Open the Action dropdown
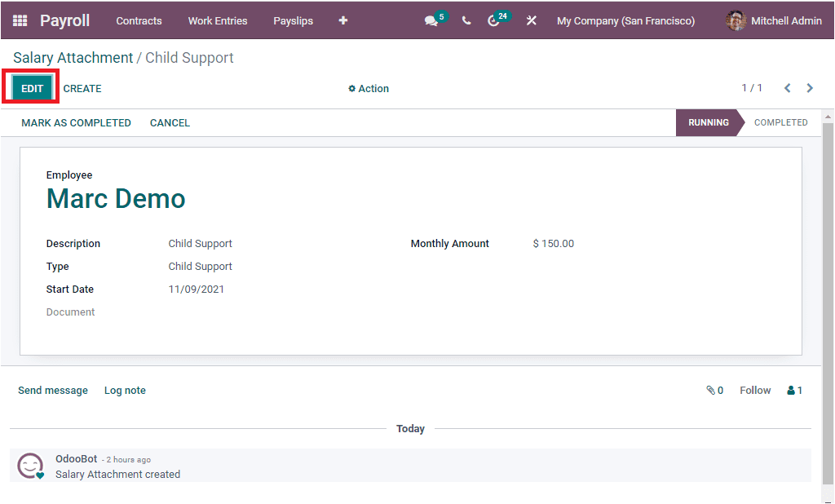 click(368, 88)
